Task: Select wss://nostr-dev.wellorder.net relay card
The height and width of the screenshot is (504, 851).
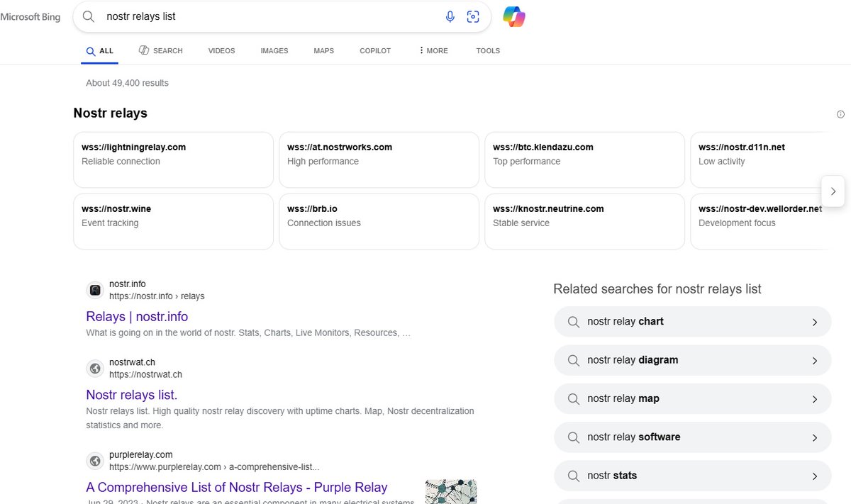Action: tap(759, 221)
